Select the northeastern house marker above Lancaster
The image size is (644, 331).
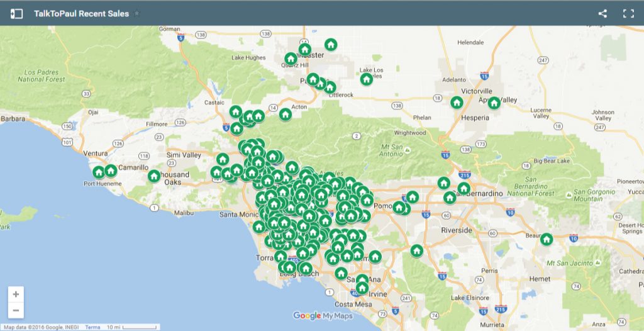(x=331, y=45)
